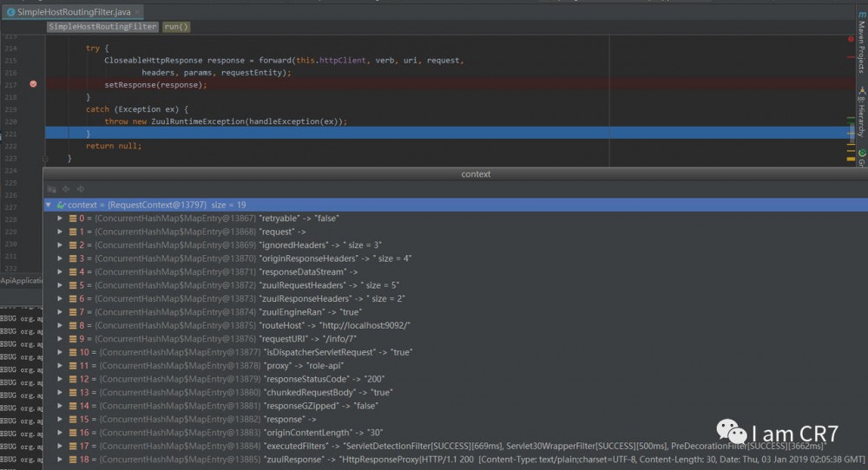Click the field icon of entry 8
Image resolution: width=868 pixels, height=470 pixels.
(73, 325)
